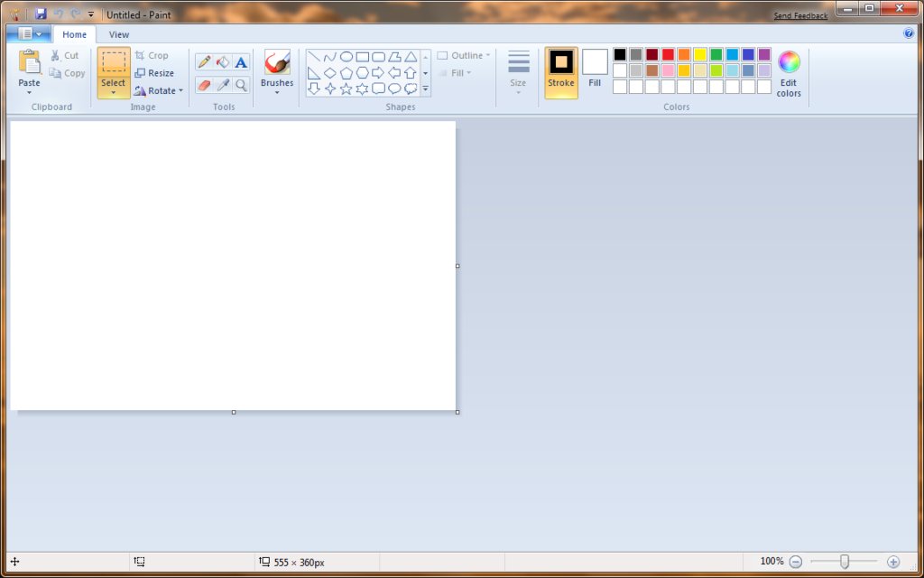The width and height of the screenshot is (924, 578).
Task: Select the Cloud callout shape
Action: pyautogui.click(x=411, y=89)
